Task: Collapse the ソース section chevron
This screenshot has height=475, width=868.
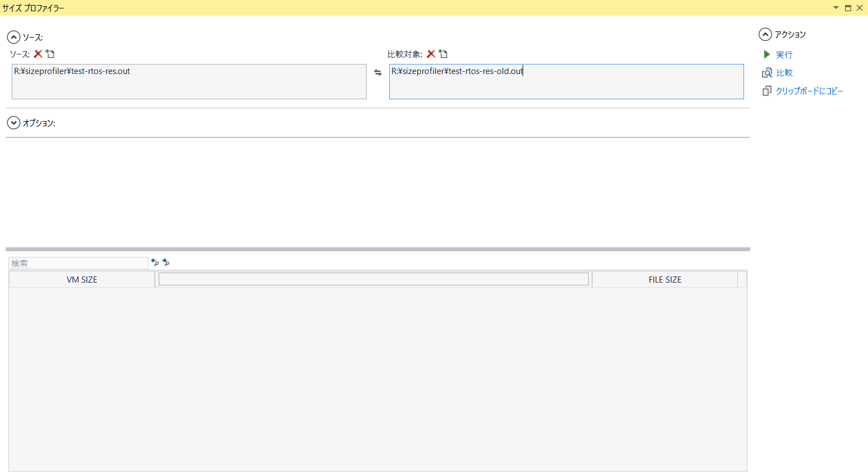Action: 13,37
